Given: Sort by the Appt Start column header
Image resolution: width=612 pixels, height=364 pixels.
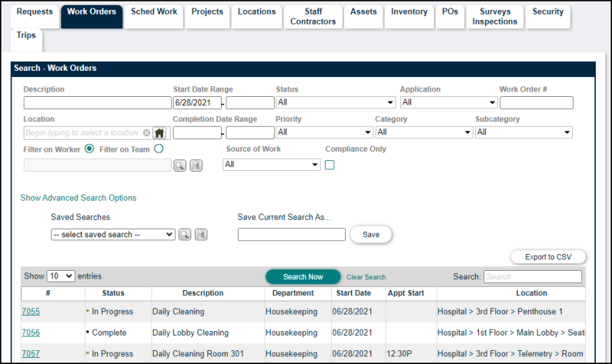Looking at the screenshot, I should (406, 293).
